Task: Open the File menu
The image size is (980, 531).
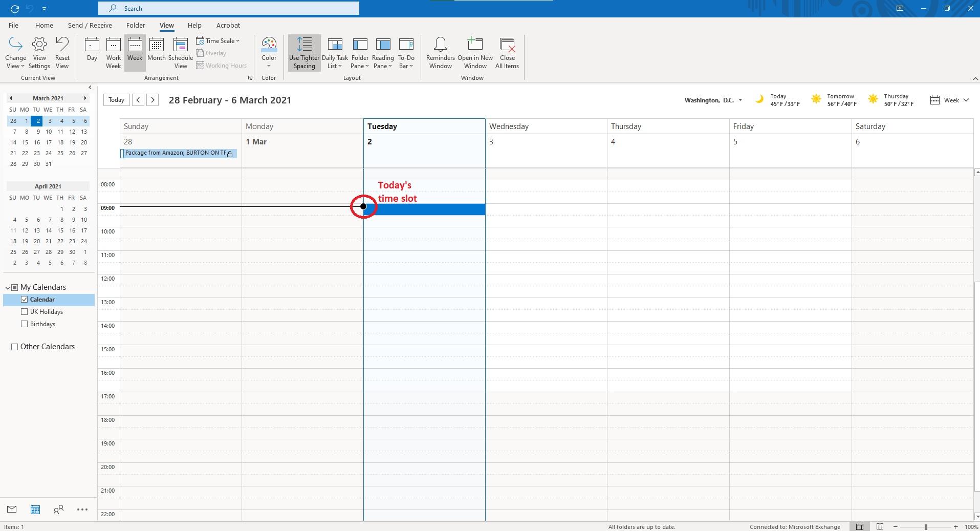Action: (13, 25)
